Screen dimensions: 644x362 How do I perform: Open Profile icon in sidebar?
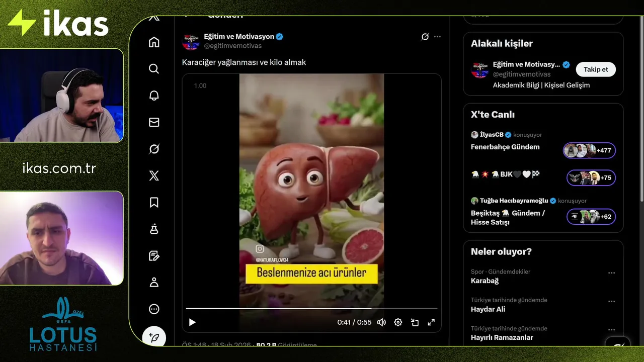click(x=154, y=283)
